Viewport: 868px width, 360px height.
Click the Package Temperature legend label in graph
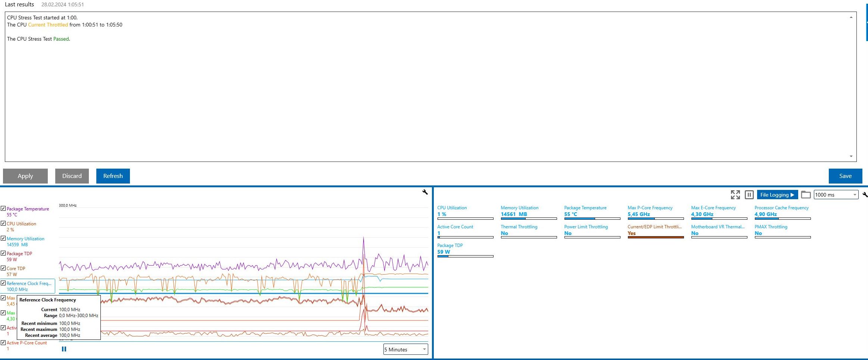[x=28, y=209]
